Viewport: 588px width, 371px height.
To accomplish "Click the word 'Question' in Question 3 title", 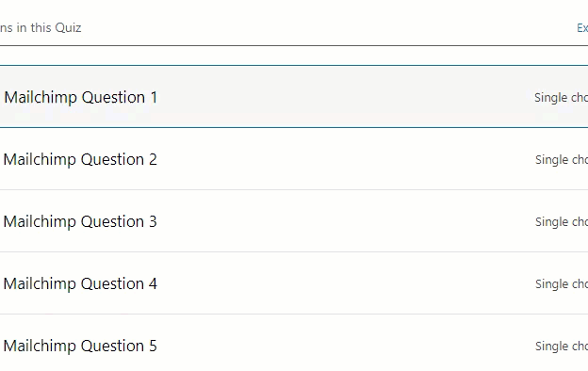I will tap(112, 222).
